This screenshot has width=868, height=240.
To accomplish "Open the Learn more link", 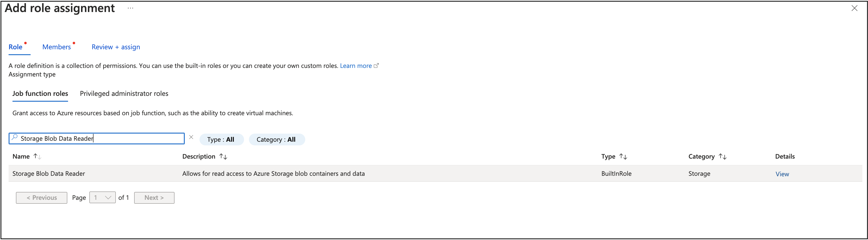I will (x=356, y=65).
